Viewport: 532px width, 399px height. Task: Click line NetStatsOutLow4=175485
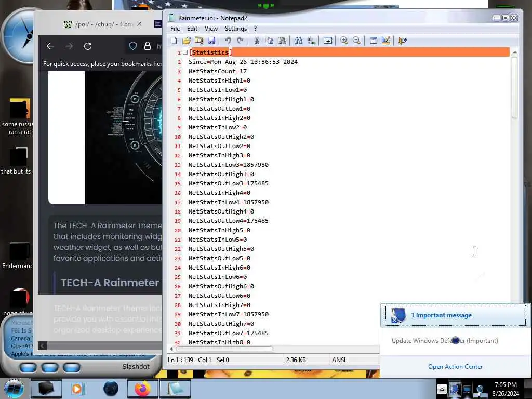(229, 221)
